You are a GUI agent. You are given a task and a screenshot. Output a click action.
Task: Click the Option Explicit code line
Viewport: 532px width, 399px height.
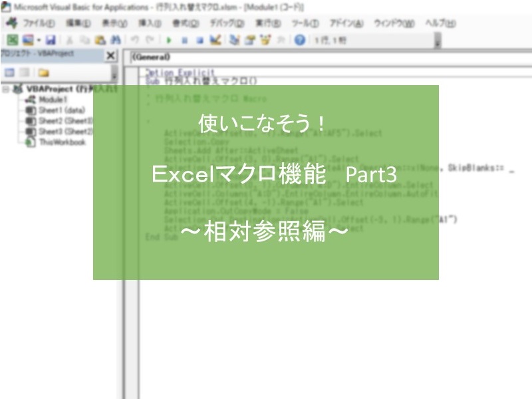(x=180, y=72)
